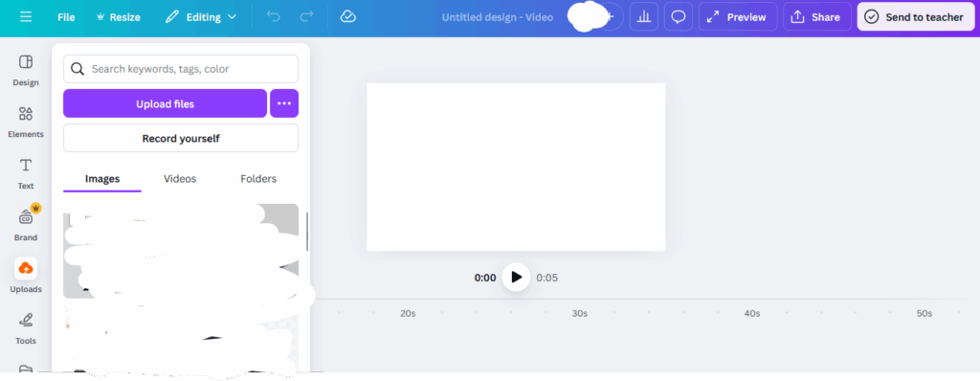Click Send to teacher button
This screenshot has width=980, height=381.
[917, 17]
